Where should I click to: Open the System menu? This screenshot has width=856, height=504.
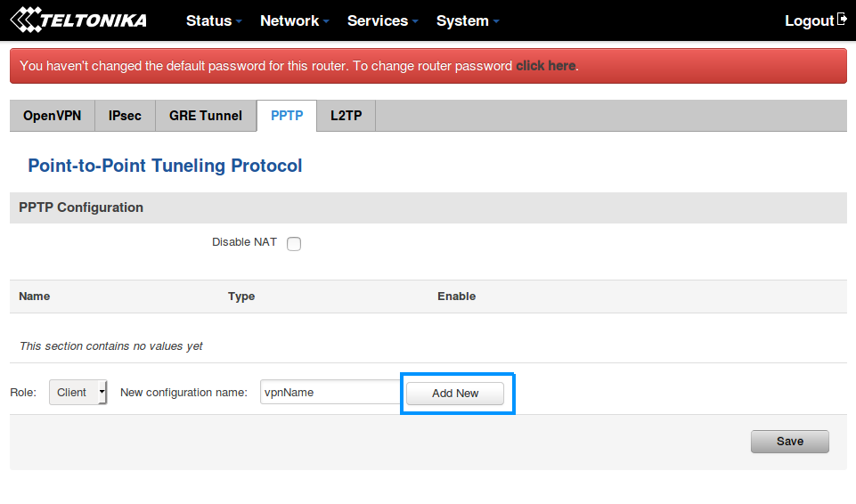click(468, 20)
